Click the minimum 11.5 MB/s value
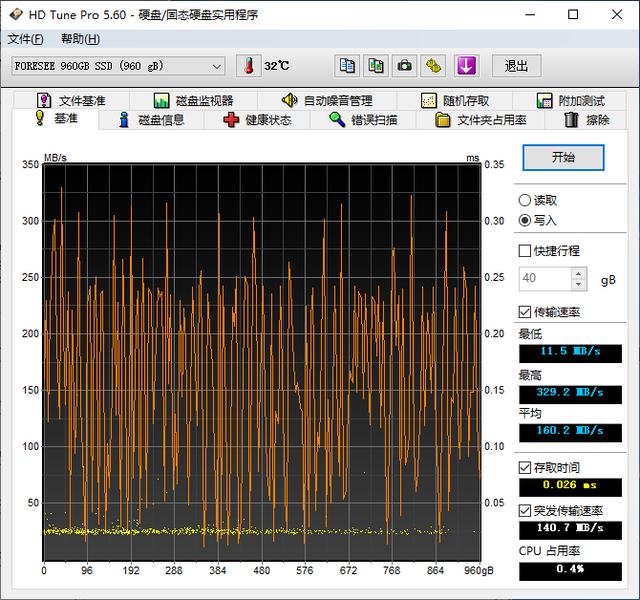 click(x=570, y=353)
